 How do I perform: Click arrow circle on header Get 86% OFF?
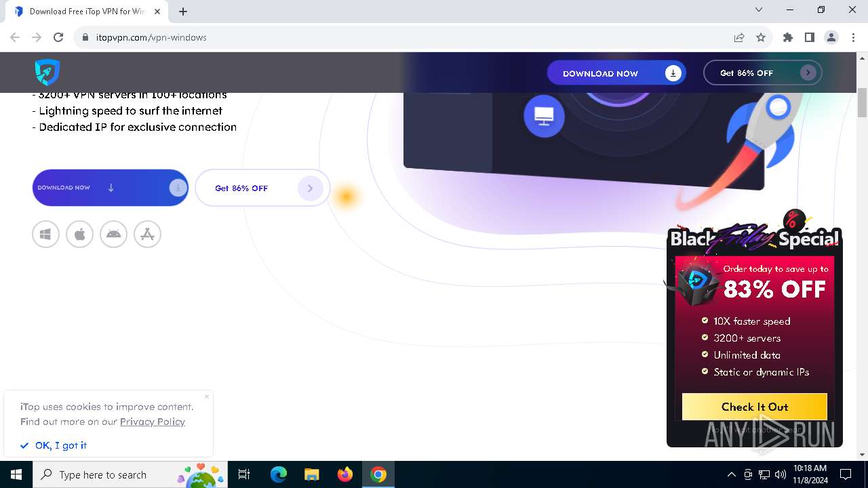coord(808,73)
